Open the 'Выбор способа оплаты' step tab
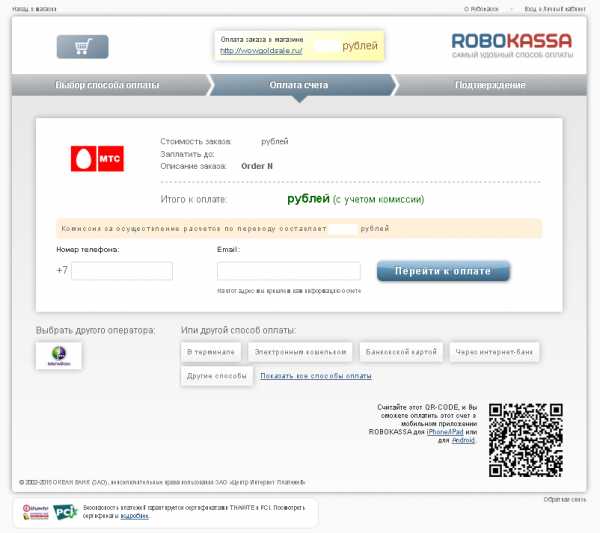The image size is (600, 533). point(106,85)
